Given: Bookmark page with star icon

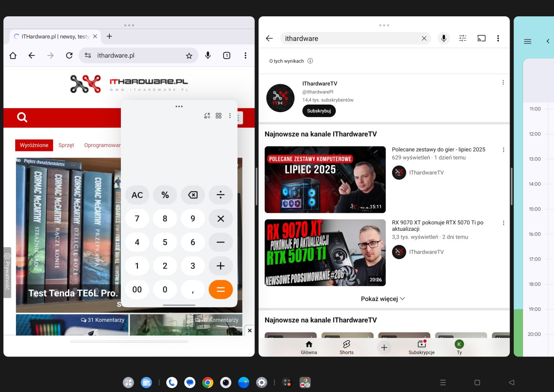Looking at the screenshot, I should point(189,56).
